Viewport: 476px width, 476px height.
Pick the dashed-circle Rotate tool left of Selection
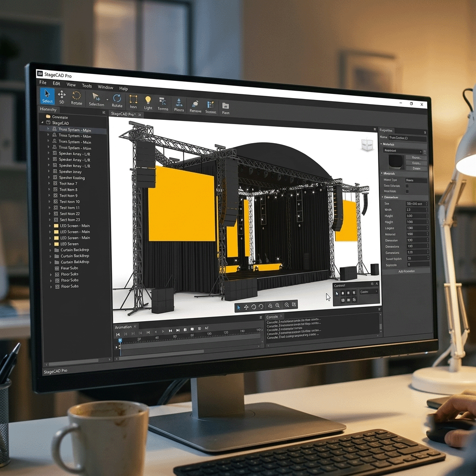pyautogui.click(x=76, y=99)
